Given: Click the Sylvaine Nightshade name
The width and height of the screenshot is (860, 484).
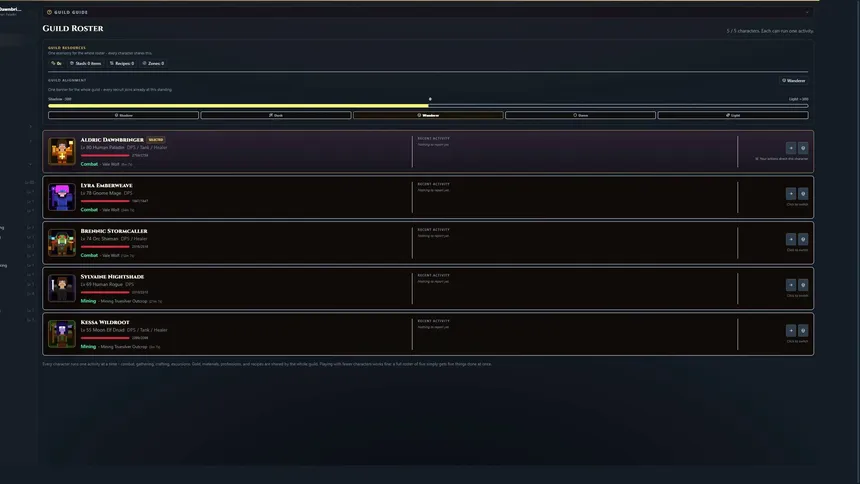Looking at the screenshot, I should [112, 277].
